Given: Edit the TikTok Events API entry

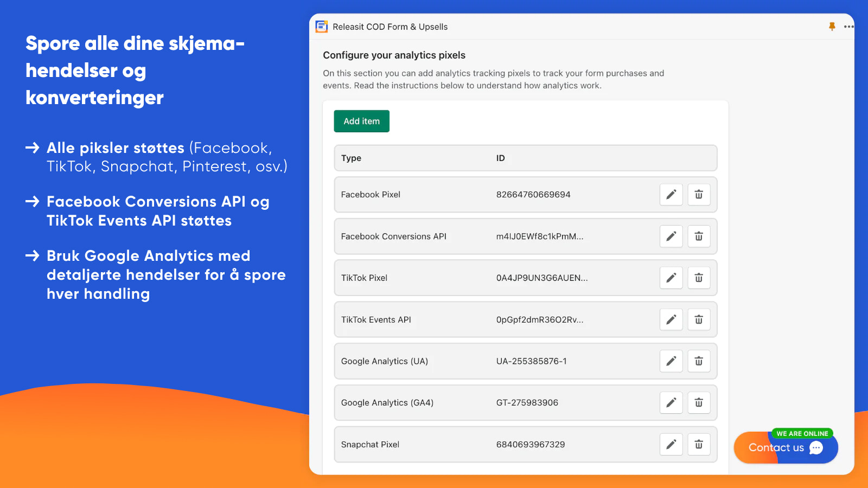Looking at the screenshot, I should (671, 319).
